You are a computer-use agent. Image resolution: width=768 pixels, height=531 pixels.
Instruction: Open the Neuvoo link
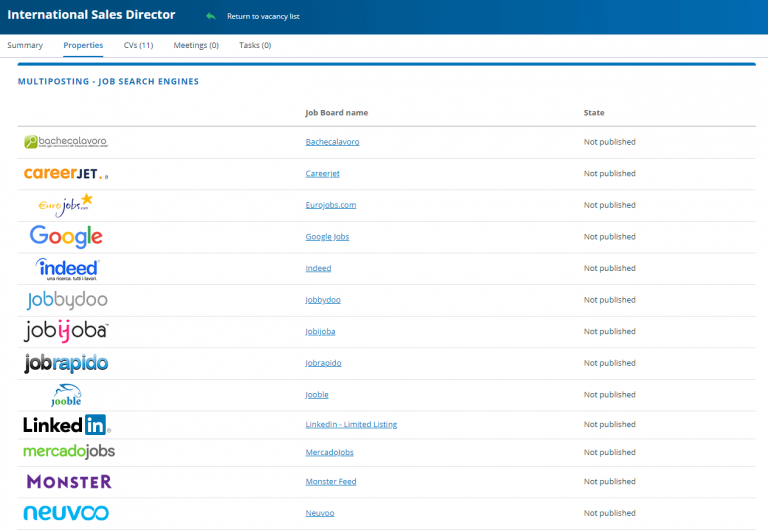320,513
